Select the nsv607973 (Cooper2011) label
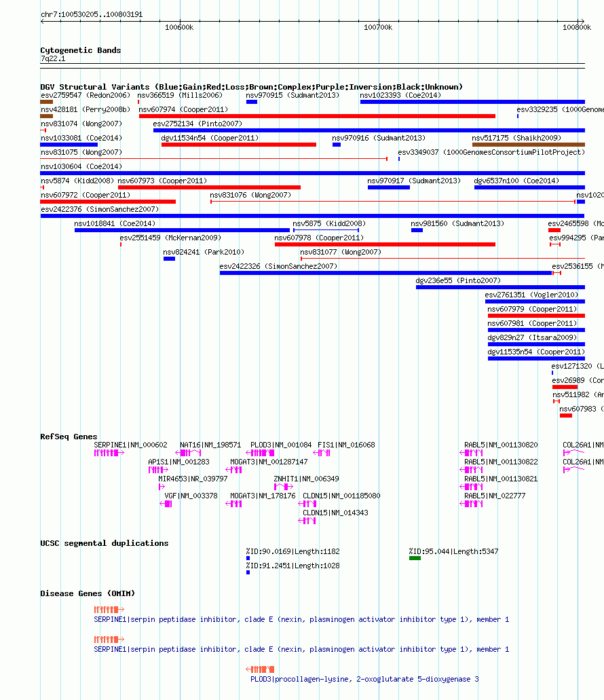Viewport: 604px width, 700px height. pyautogui.click(x=162, y=181)
